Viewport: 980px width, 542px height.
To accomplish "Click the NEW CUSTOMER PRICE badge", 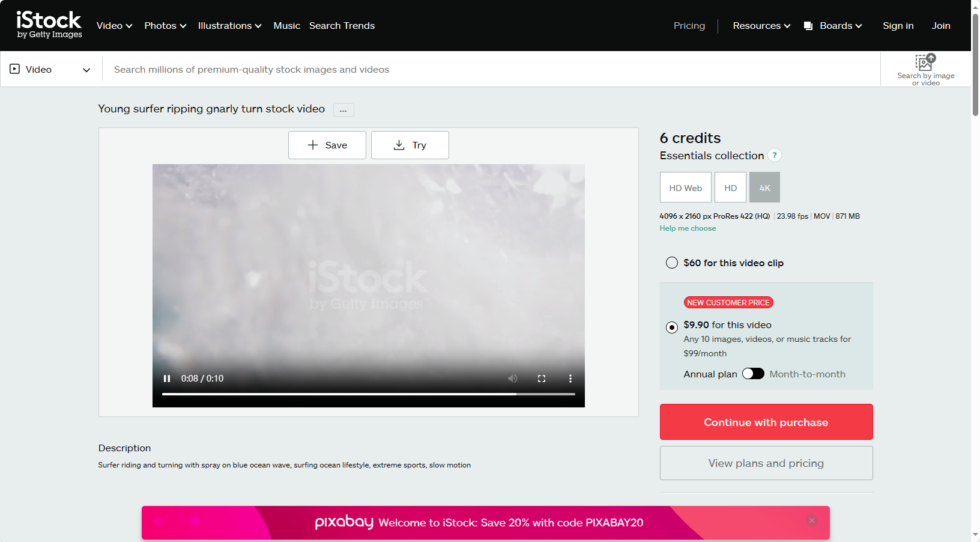I will [728, 302].
